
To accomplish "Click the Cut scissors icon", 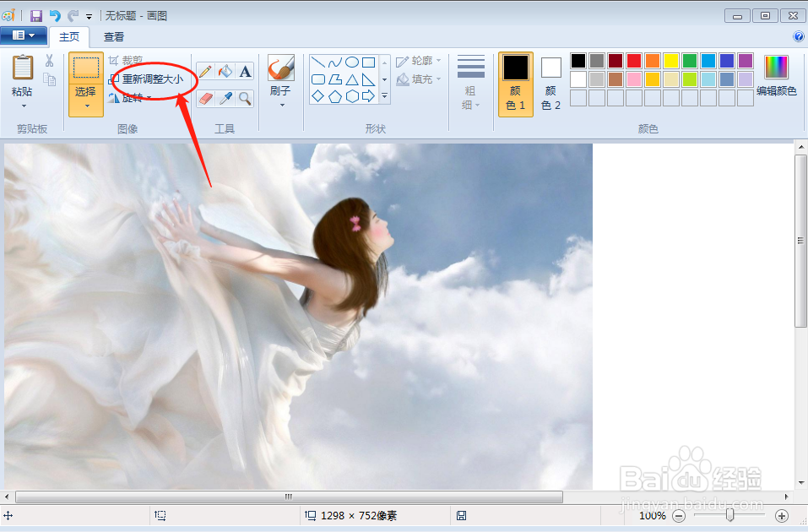I will tap(50, 61).
